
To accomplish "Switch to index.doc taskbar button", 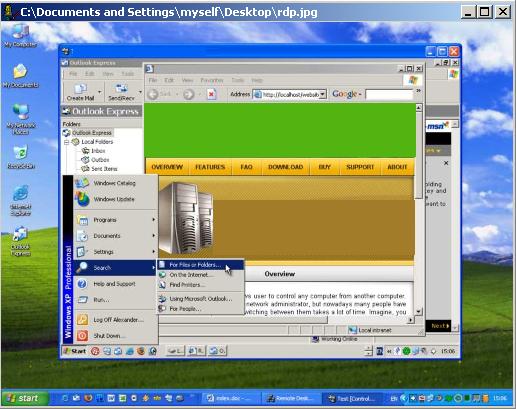I will click(230, 398).
